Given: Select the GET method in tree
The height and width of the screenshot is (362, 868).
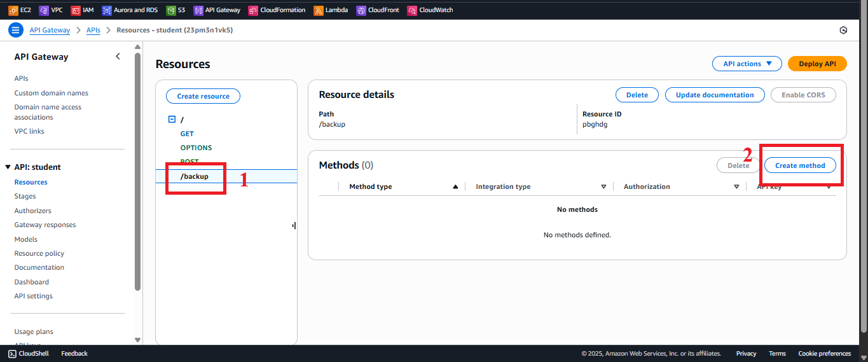Looking at the screenshot, I should click(187, 134).
